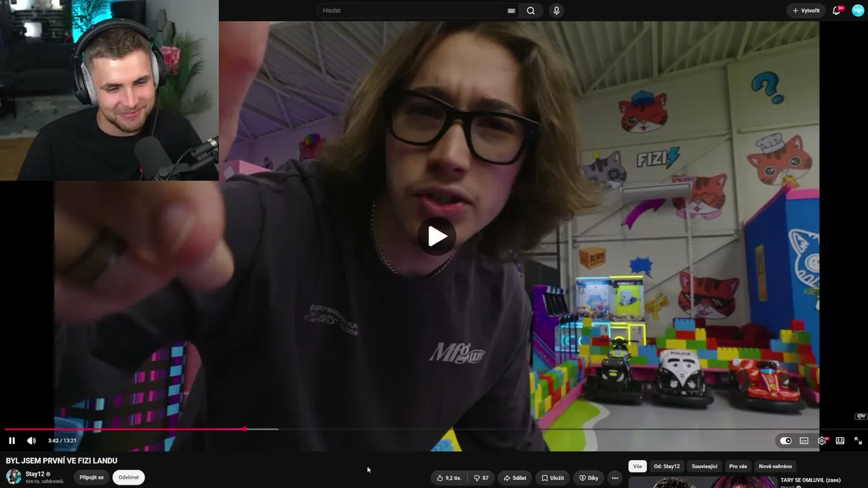
Task: Select the Pro vás filter chip
Action: [738, 466]
